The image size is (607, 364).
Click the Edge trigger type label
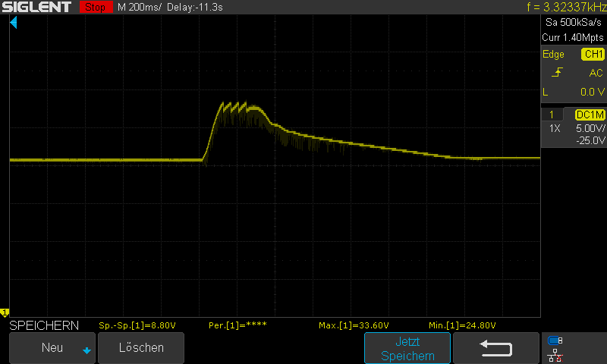[553, 54]
